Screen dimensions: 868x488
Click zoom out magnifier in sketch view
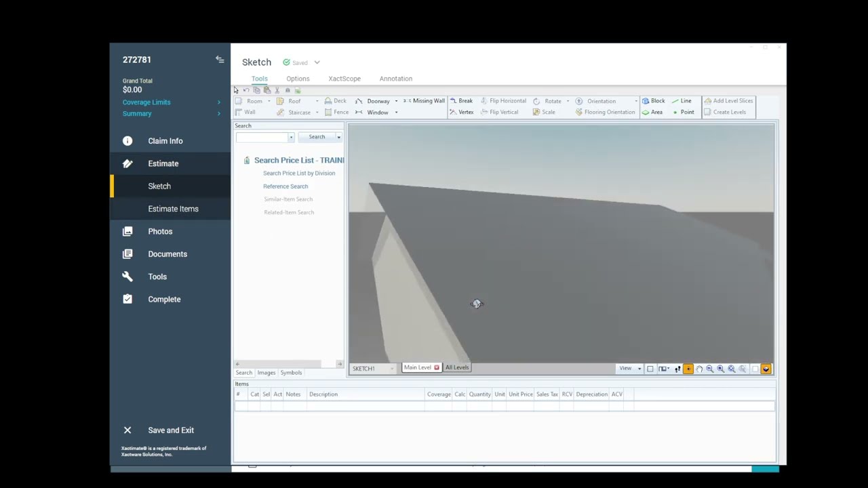(710, 369)
